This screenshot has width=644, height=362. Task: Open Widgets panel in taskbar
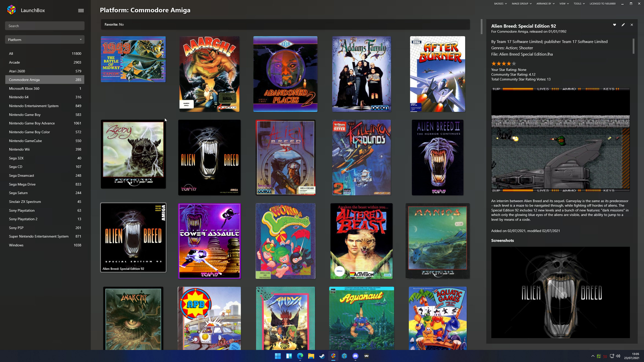(x=289, y=356)
